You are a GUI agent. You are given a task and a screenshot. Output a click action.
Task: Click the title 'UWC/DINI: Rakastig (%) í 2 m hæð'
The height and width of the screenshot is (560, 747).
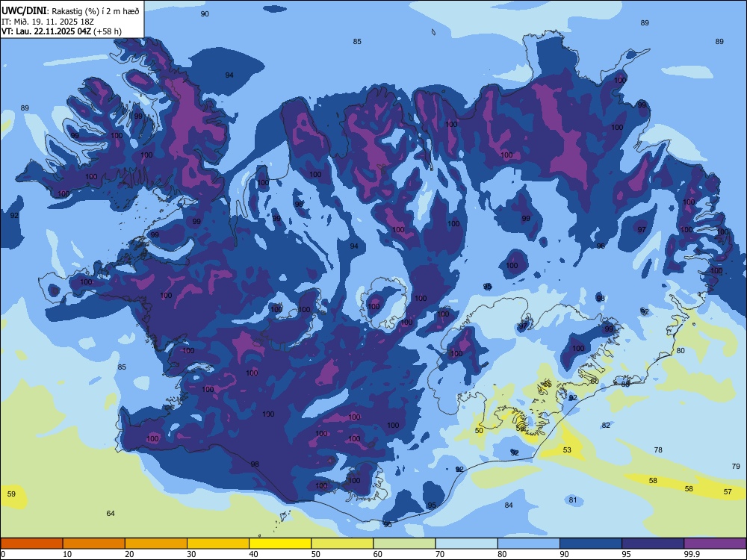tap(70, 11)
